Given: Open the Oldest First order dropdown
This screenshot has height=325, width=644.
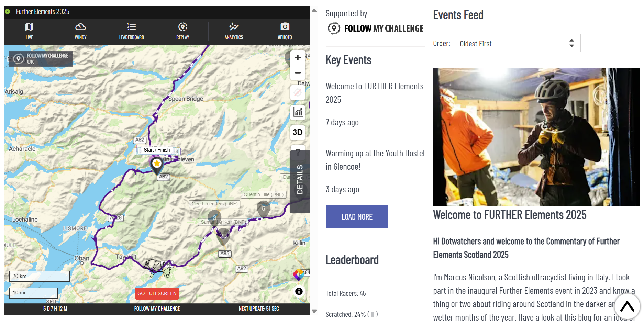Looking at the screenshot, I should click(x=516, y=43).
